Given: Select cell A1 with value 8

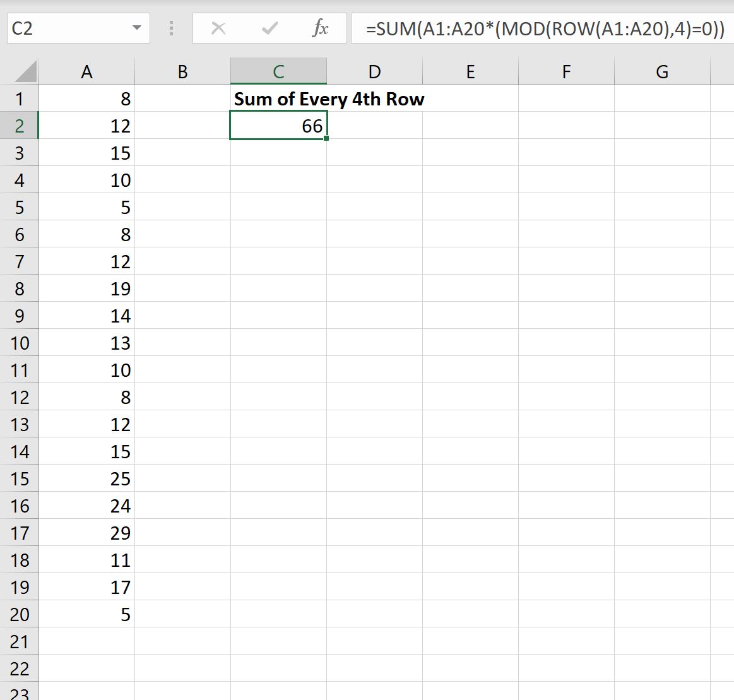Looking at the screenshot, I should click(x=86, y=98).
